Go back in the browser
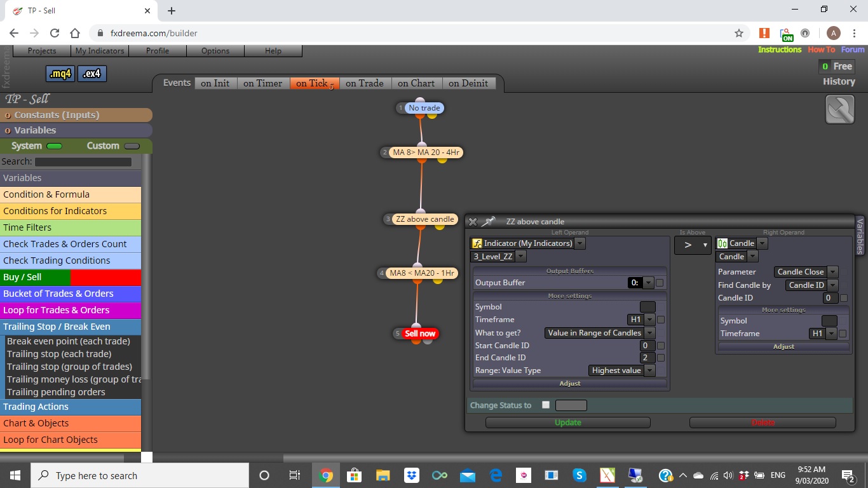The width and height of the screenshot is (868, 488). point(14,33)
